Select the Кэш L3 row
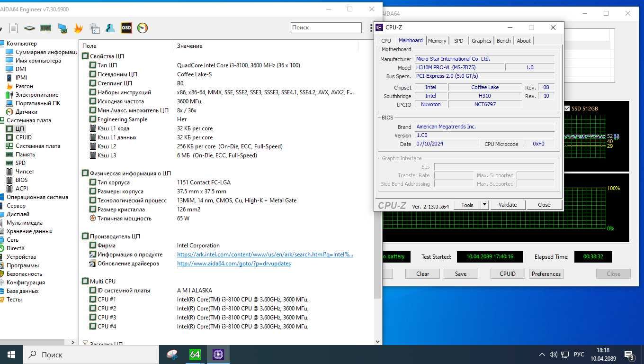 point(222,155)
